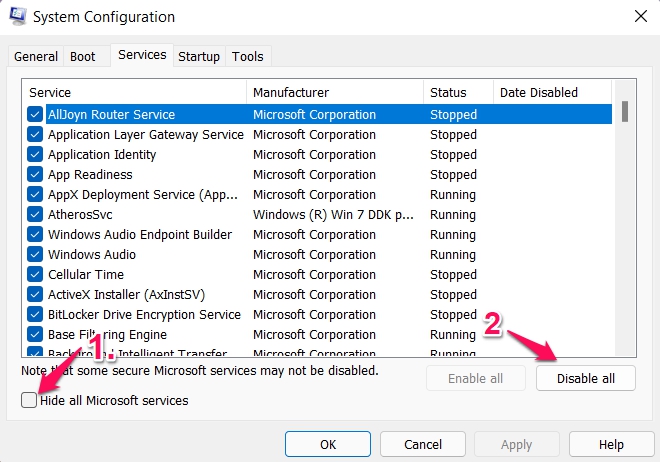This screenshot has width=660, height=462.
Task: Uncheck Windows Audio Endpoint Builder checkbox
Action: (35, 234)
